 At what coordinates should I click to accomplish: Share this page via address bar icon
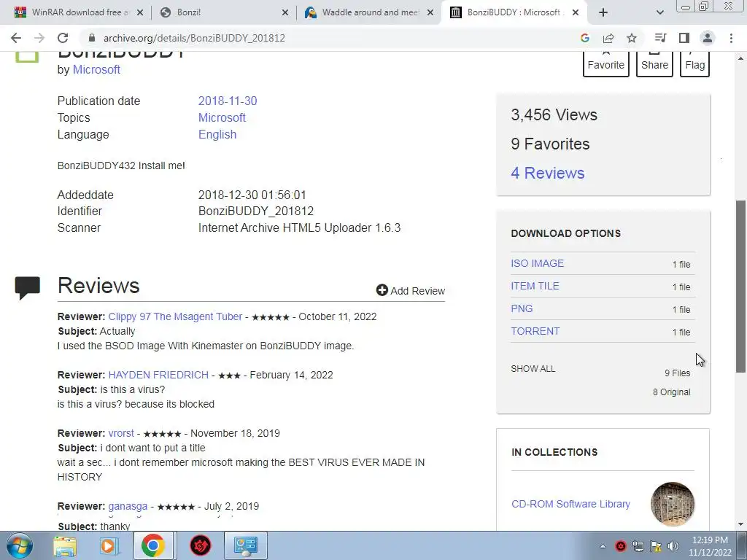pos(608,38)
